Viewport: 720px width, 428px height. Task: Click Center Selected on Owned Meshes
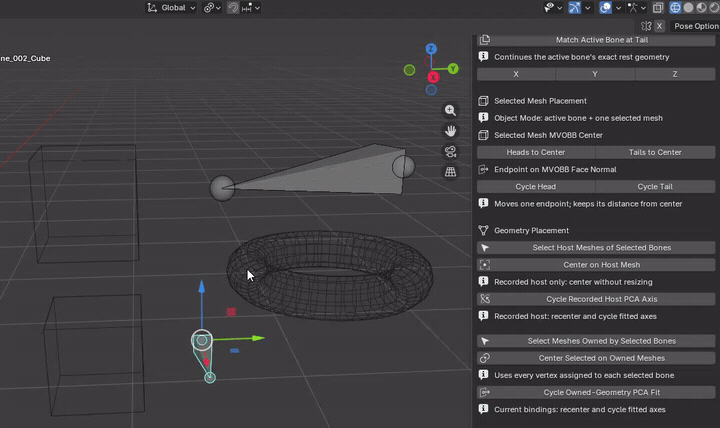[x=596, y=358]
